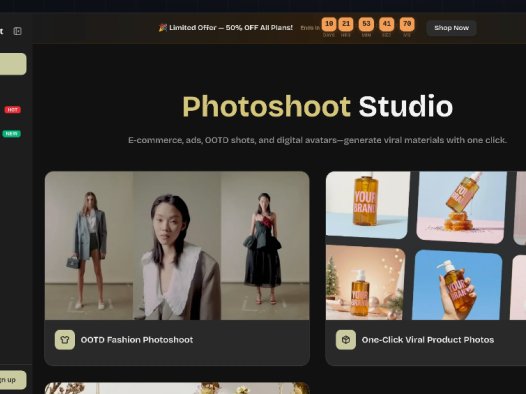Select the close-up white collar model photo
This screenshot has width=526, height=394.
(x=177, y=245)
